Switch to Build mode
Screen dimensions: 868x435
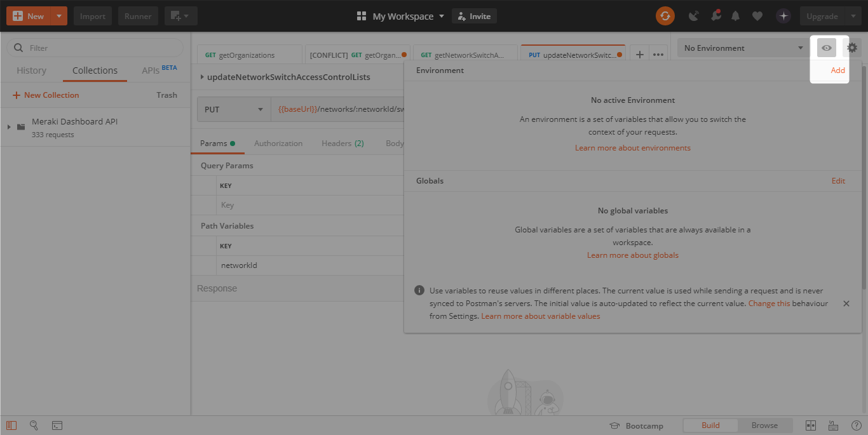click(710, 425)
